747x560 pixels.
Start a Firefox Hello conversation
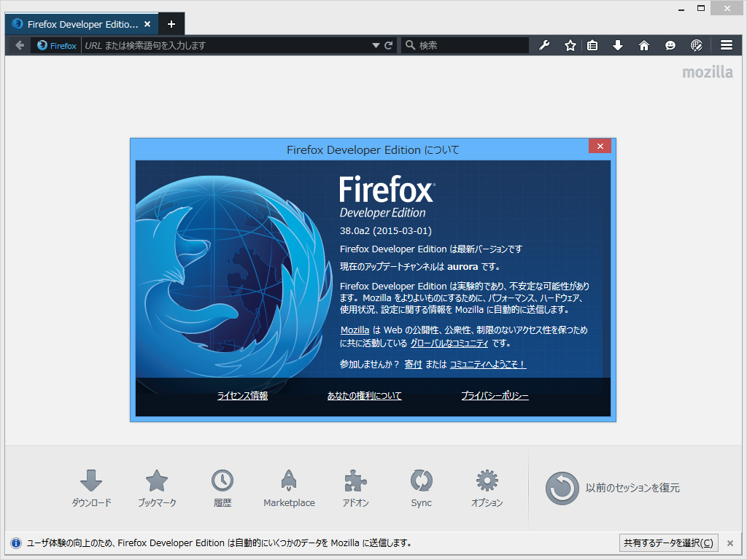(670, 45)
